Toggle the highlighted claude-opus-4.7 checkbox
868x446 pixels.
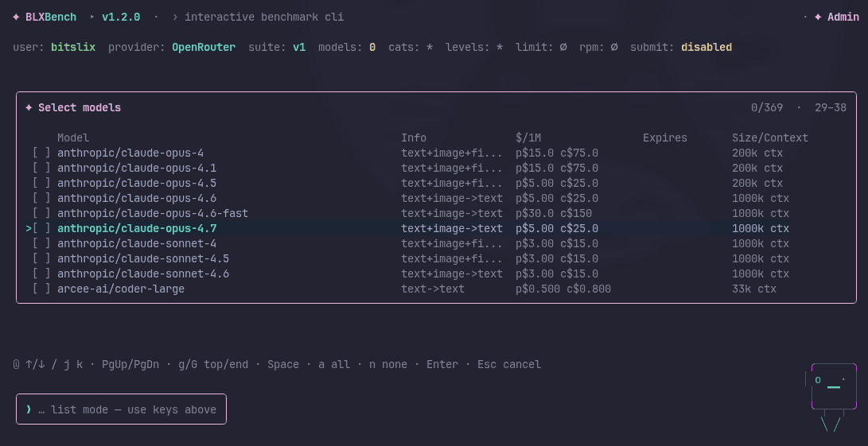pos(41,228)
